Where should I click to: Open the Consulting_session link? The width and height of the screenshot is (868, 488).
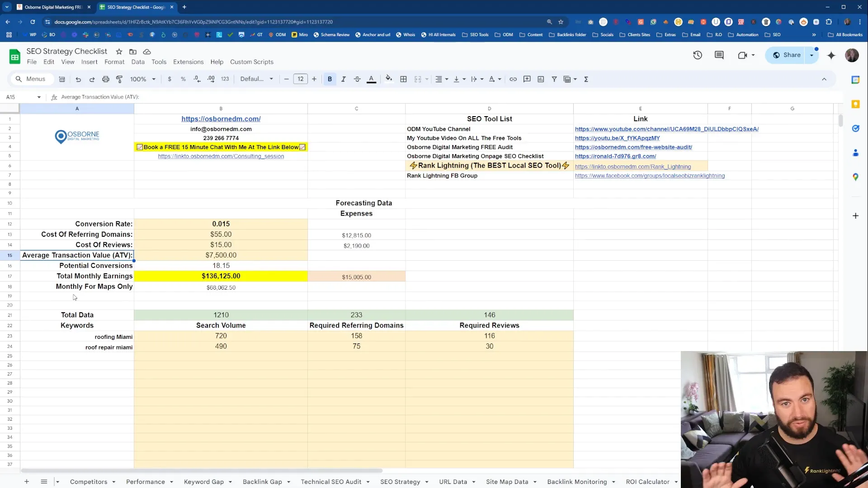[221, 156]
